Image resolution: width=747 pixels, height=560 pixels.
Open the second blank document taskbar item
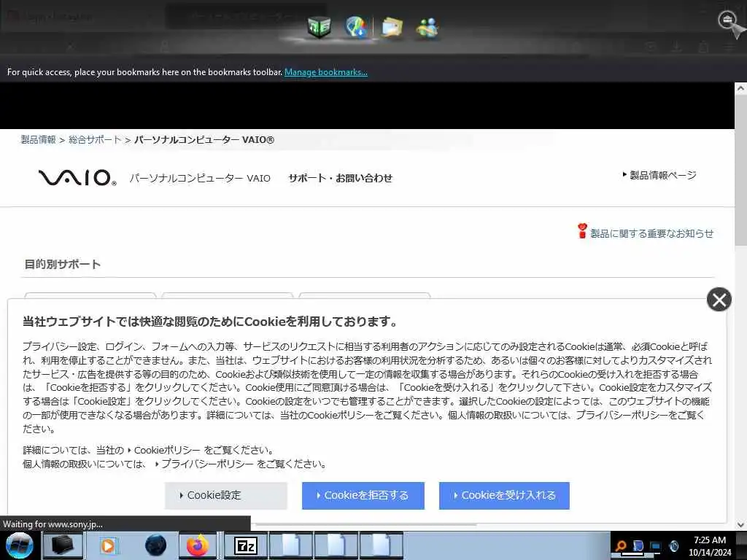coord(336,545)
